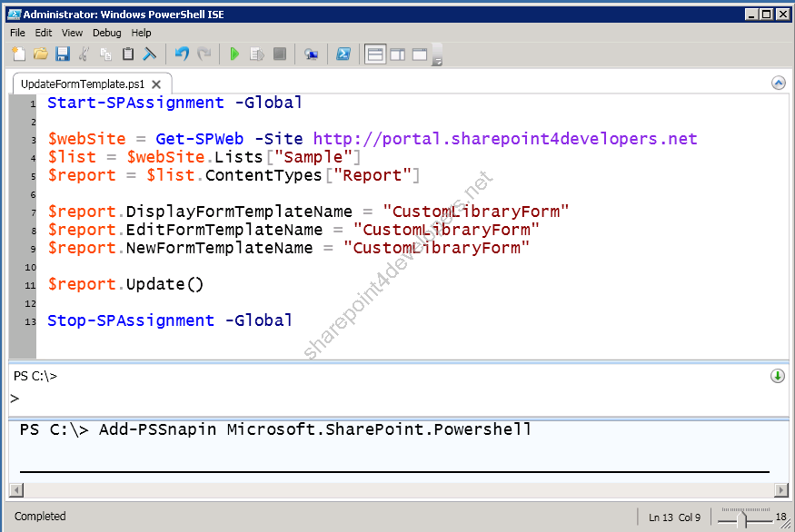Create a new script with New icon
This screenshot has width=795, height=532.
pos(19,54)
